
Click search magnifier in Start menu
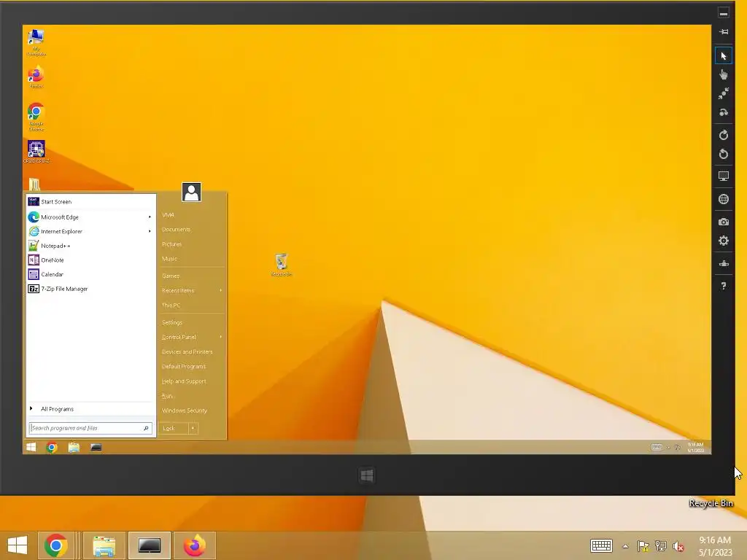(x=146, y=428)
